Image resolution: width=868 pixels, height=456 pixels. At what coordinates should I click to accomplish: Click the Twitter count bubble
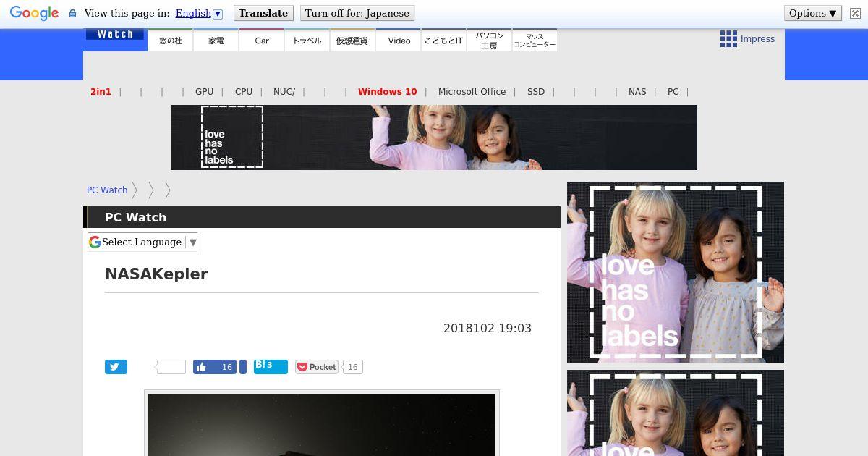[171, 367]
